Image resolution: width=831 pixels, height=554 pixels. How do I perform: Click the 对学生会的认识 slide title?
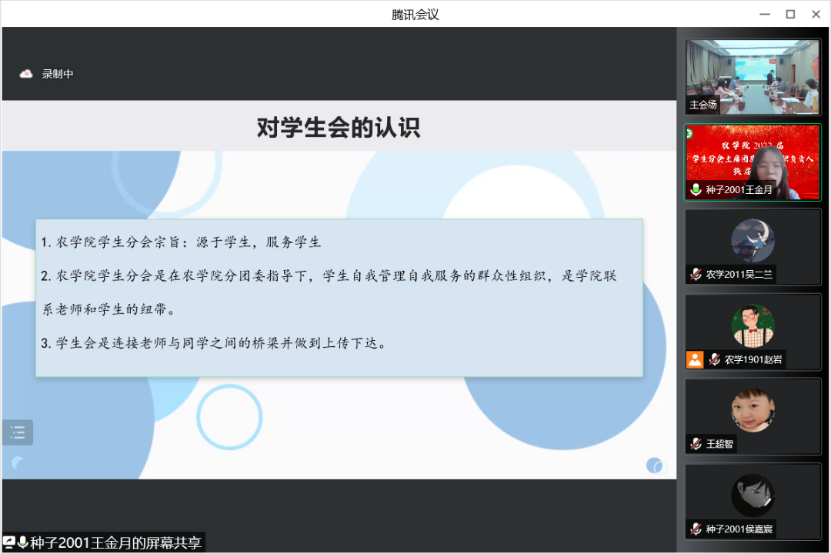[338, 128]
